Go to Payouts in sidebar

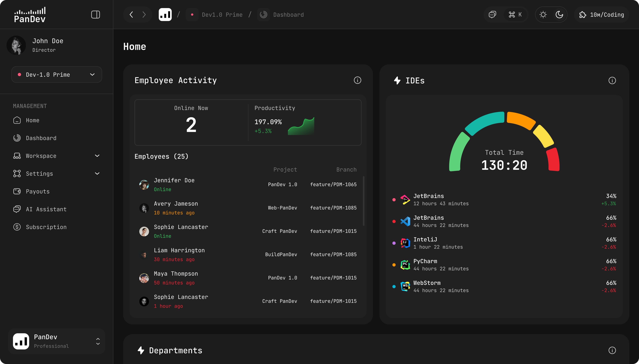38,191
